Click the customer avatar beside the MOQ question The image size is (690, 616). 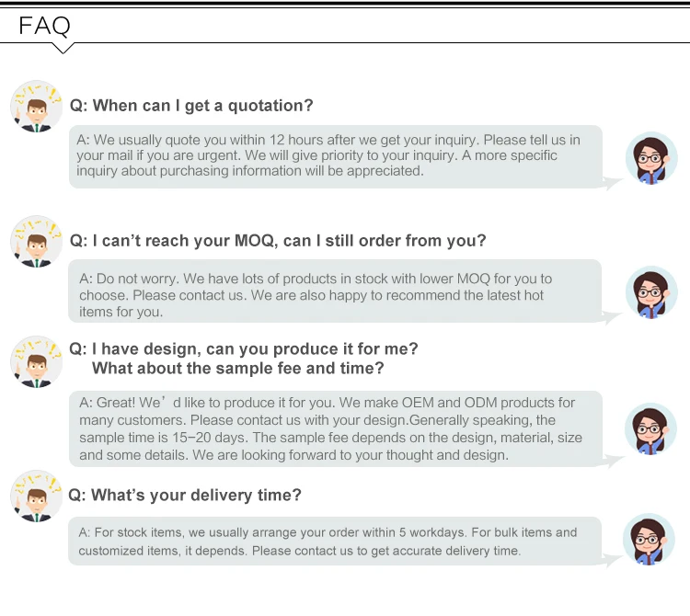pyautogui.click(x=36, y=242)
